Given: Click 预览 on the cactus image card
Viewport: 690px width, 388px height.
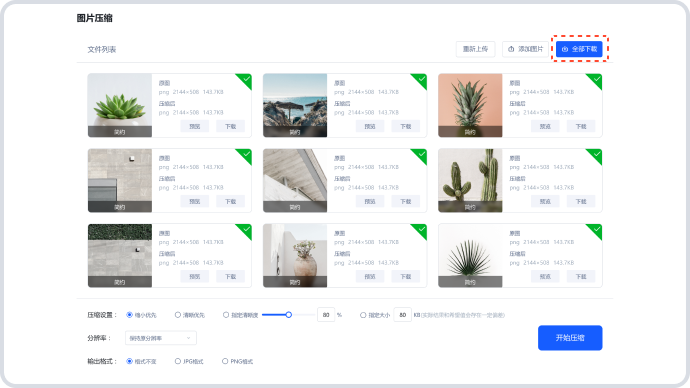Looking at the screenshot, I should click(x=545, y=201).
